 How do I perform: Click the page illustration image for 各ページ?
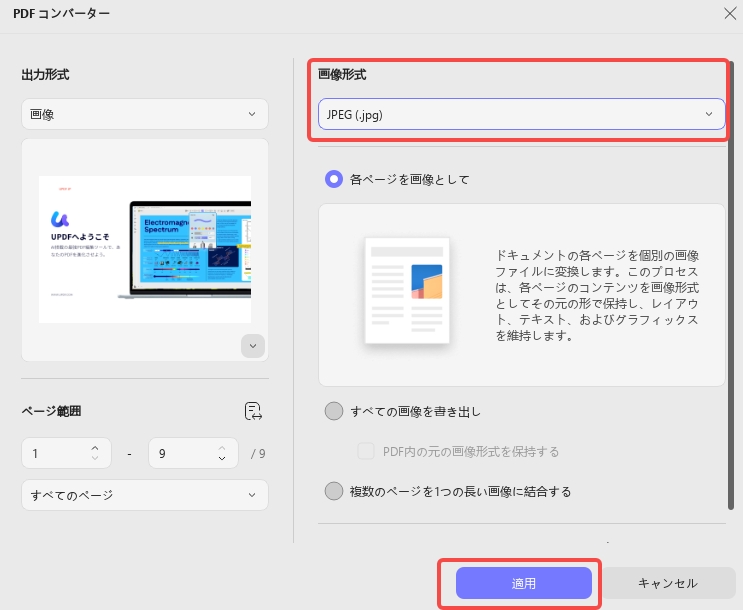[x=407, y=291]
